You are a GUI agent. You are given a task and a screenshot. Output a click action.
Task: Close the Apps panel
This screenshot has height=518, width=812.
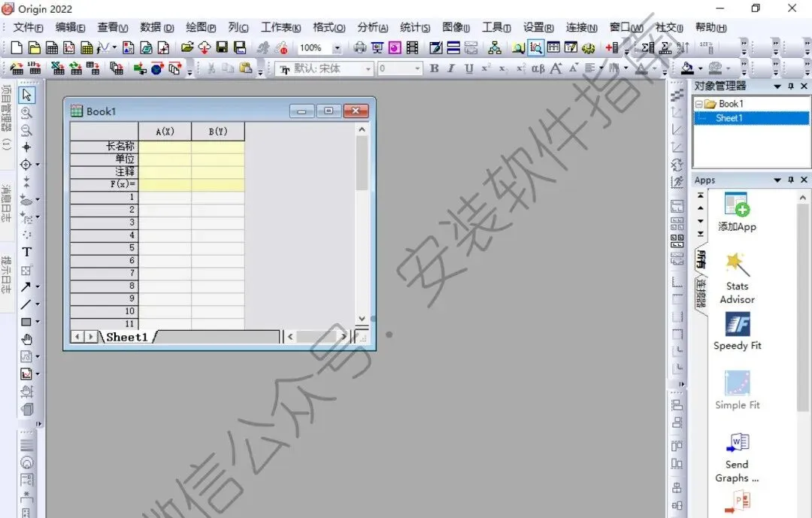(804, 180)
